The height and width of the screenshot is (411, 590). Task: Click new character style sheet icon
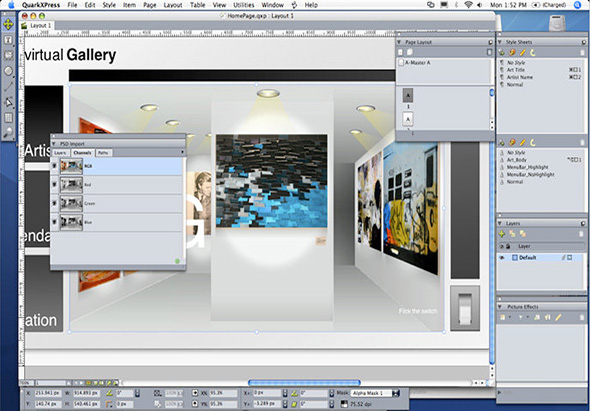(x=502, y=143)
